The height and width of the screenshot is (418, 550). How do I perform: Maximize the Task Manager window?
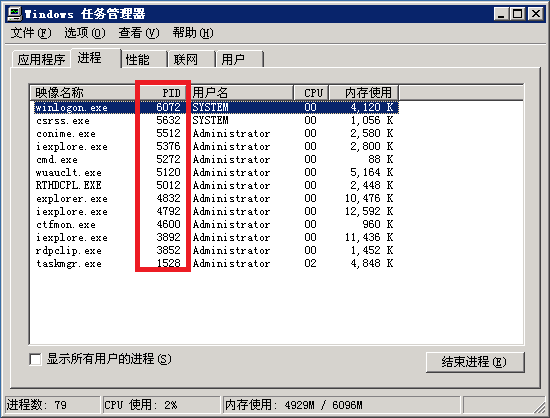pos(517,14)
